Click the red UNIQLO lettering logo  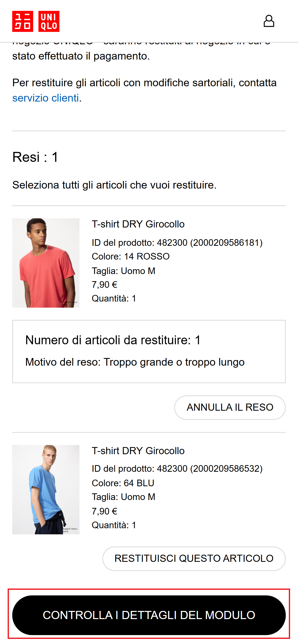(x=49, y=21)
